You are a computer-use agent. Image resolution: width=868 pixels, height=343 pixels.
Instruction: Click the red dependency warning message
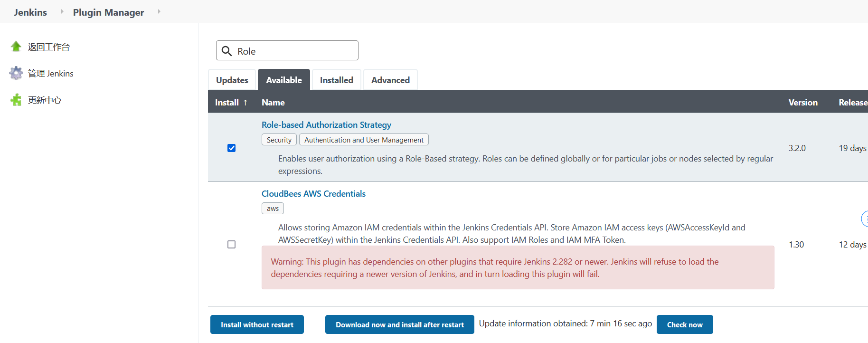tap(518, 267)
